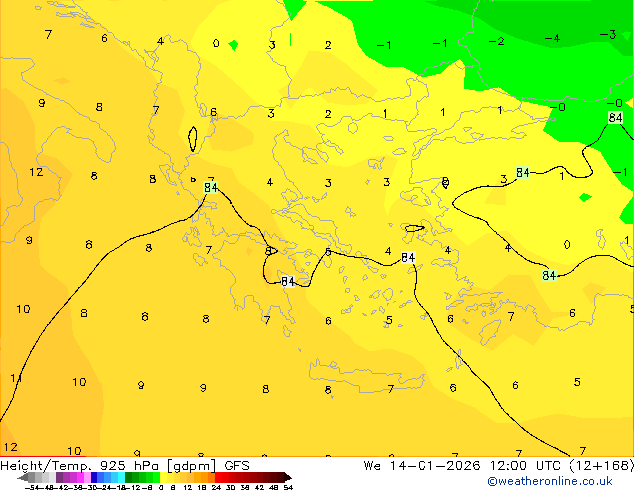Click the gray left arrow of the color scale

pos(23,478)
